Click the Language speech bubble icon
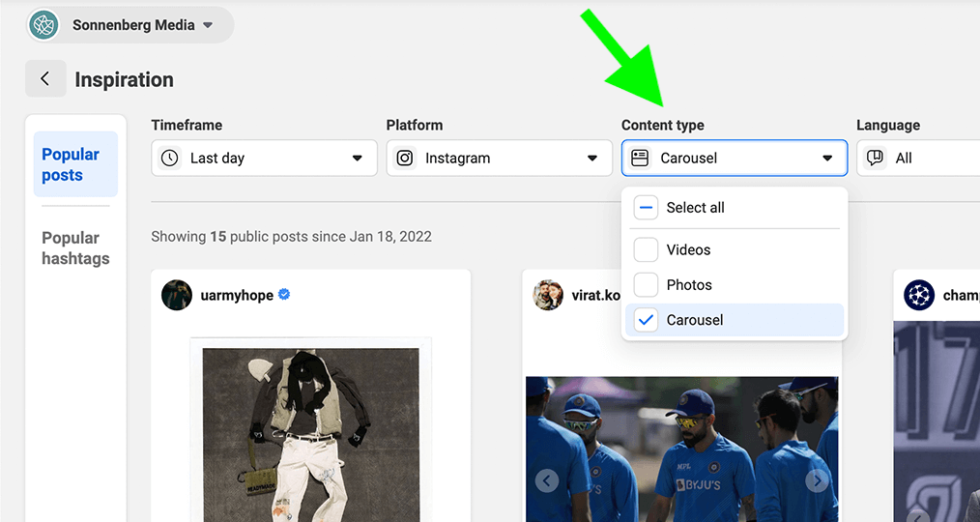The height and width of the screenshot is (522, 980). 875,159
